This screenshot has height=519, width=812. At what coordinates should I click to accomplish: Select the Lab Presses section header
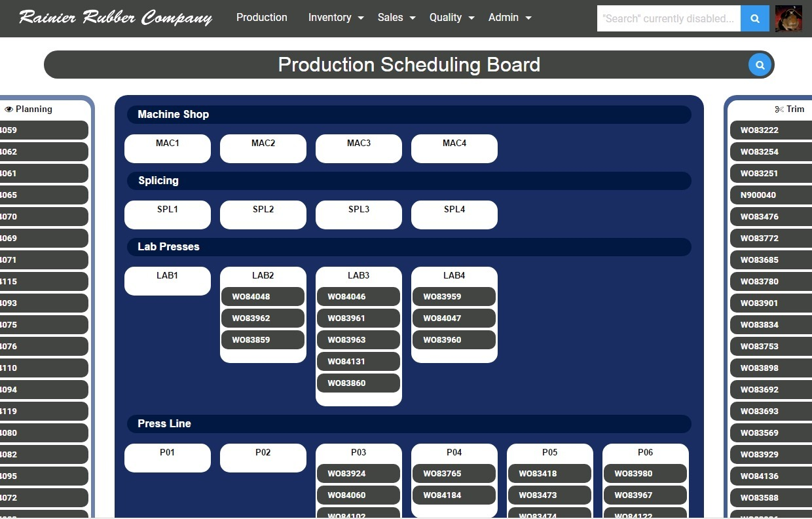(409, 247)
